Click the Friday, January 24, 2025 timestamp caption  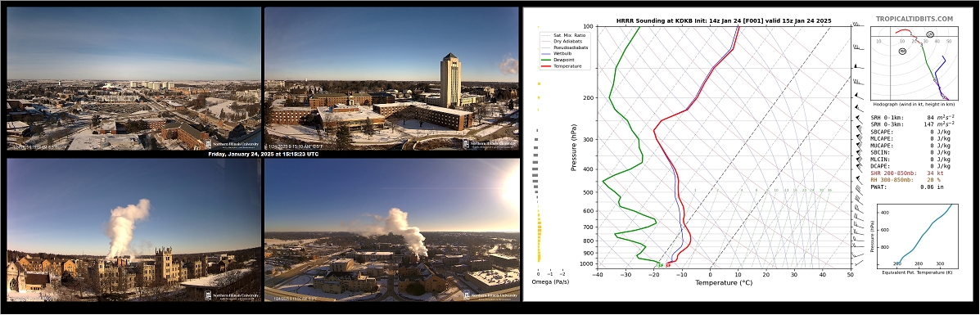pos(263,154)
